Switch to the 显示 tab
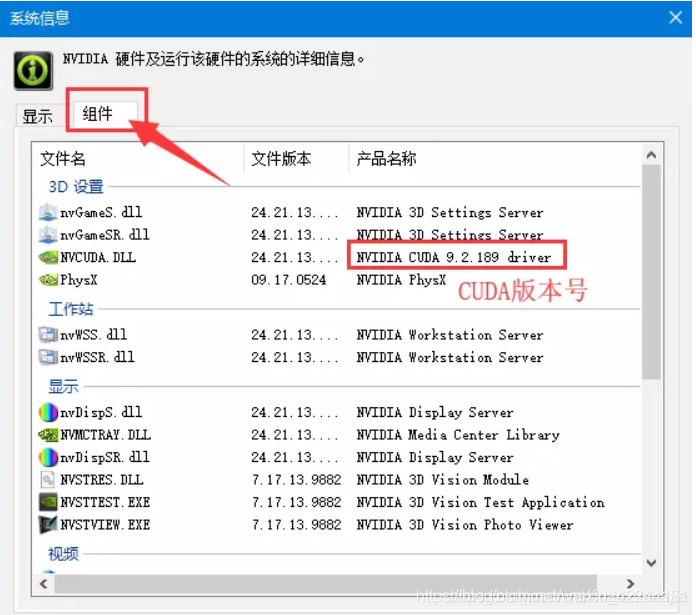The height and width of the screenshot is (615, 696). [38, 117]
